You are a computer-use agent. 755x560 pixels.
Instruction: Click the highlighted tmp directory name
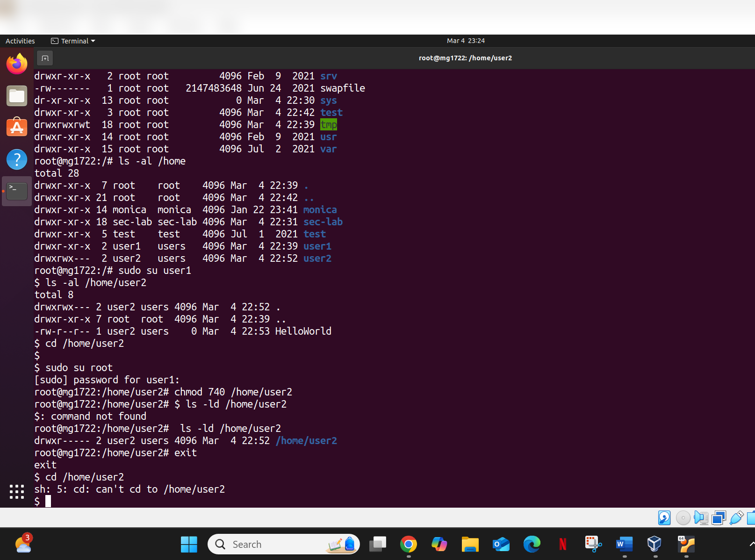pos(329,124)
